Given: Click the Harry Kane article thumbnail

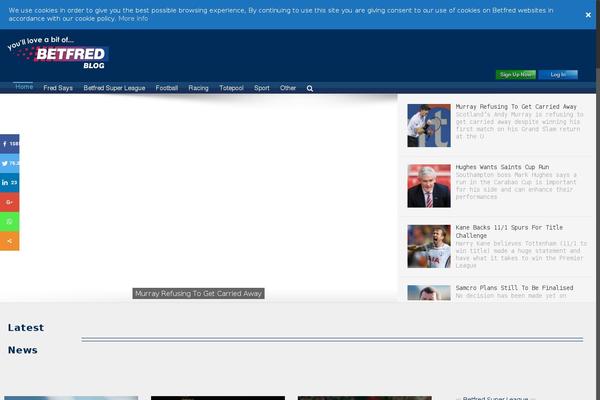Looking at the screenshot, I should coord(429,246).
